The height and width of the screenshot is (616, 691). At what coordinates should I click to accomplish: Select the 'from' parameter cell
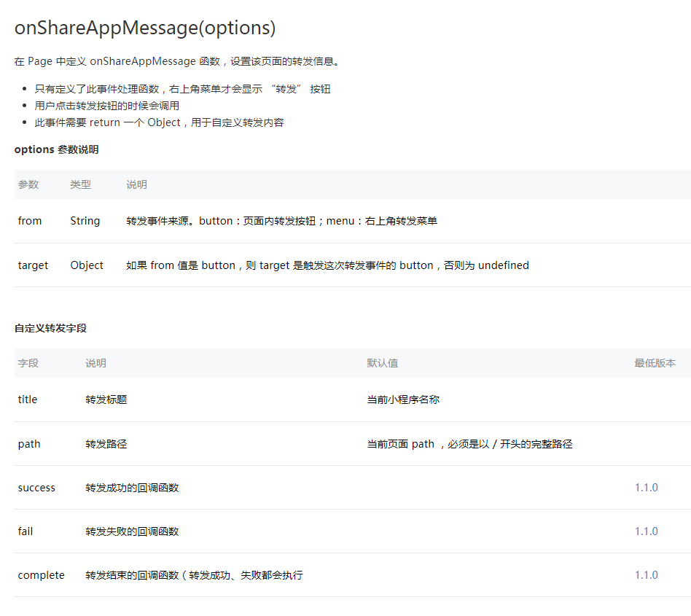[30, 221]
